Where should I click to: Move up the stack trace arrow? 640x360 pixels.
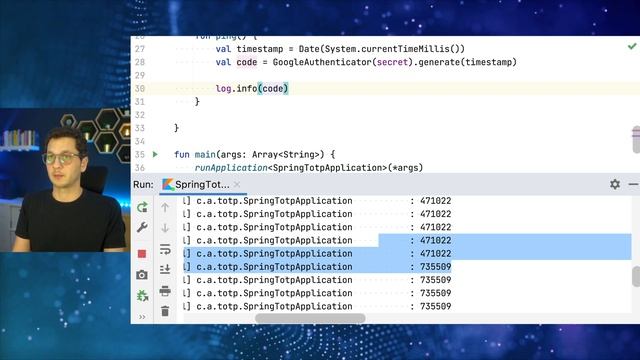click(165, 207)
